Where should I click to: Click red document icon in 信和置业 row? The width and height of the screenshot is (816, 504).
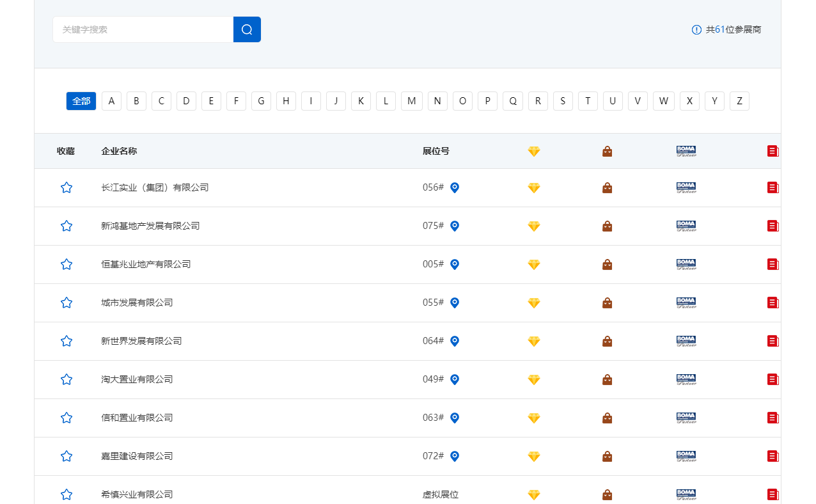[x=773, y=418]
